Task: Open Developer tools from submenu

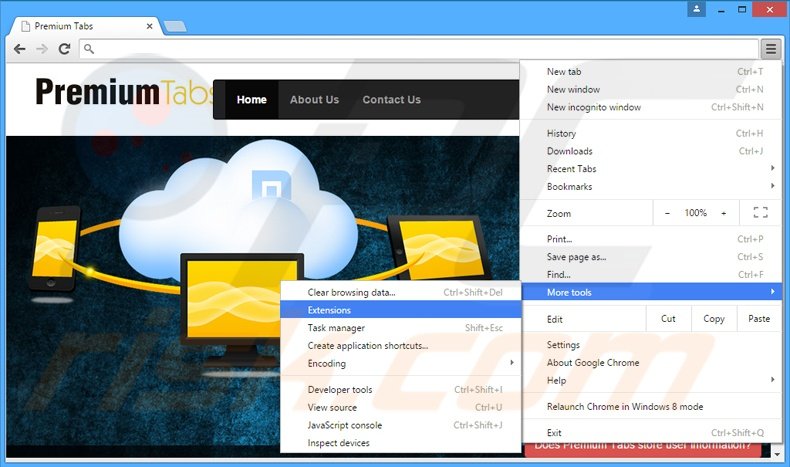Action: point(401,389)
